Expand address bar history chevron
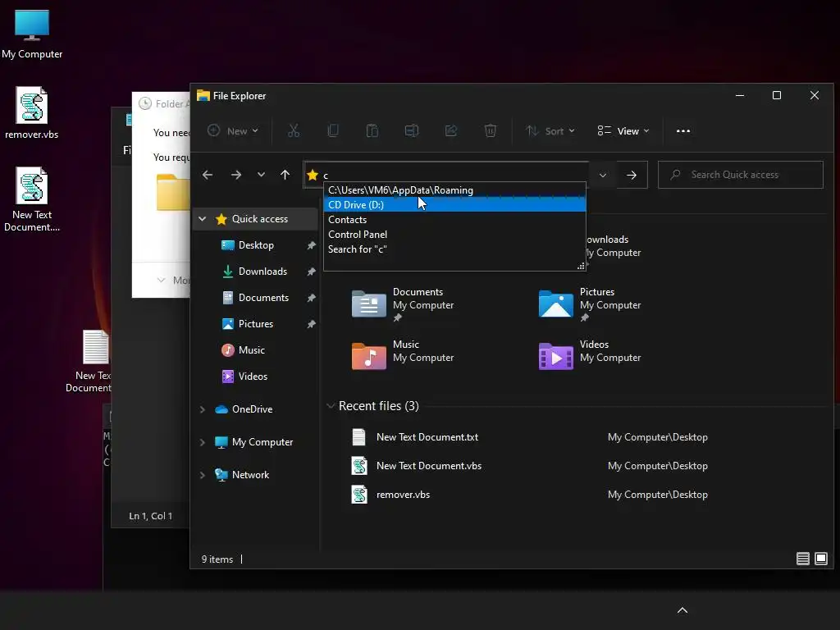The height and width of the screenshot is (630, 840). pos(603,176)
